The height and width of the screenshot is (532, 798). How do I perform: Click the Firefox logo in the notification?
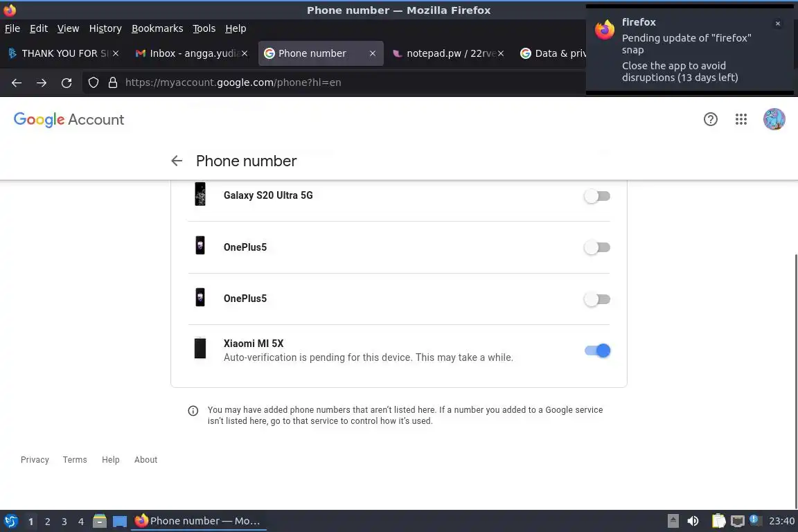coord(605,30)
